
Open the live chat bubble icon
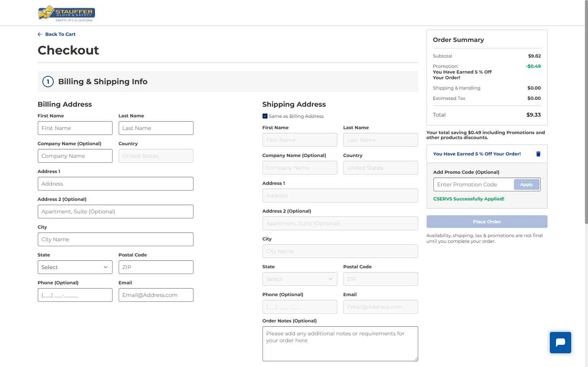560,343
